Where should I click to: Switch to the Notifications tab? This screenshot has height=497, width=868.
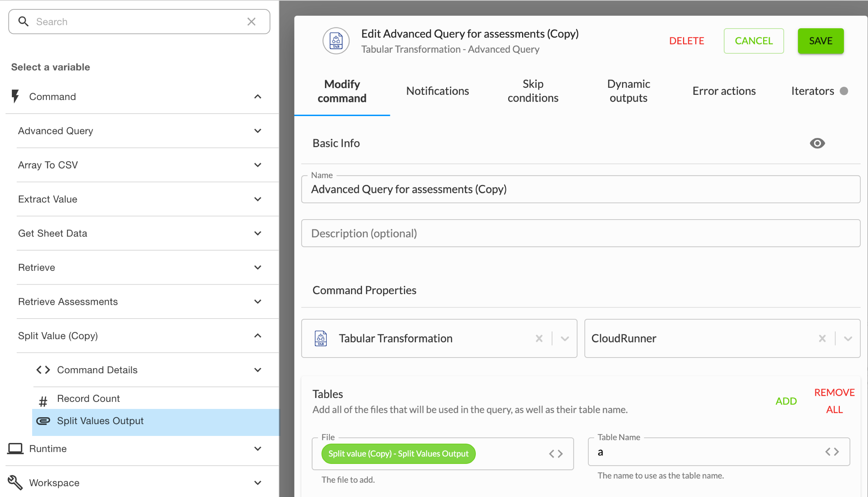(x=438, y=91)
